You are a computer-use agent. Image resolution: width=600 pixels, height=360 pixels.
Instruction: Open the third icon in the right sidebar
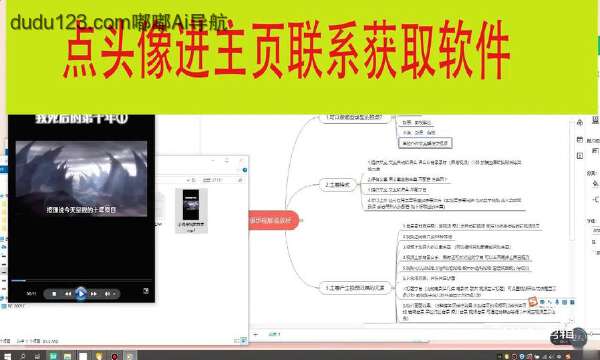click(x=580, y=156)
